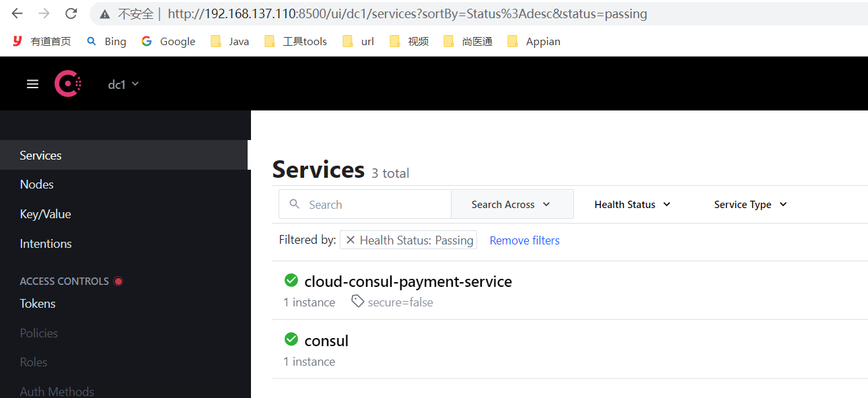
Task: Click the '3 total' services count
Action: (x=390, y=173)
